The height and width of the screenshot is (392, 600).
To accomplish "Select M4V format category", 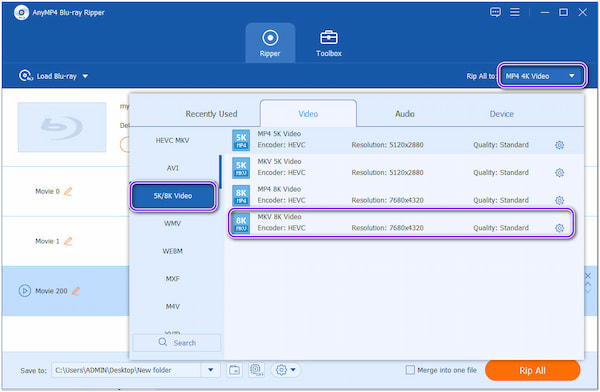I will pyautogui.click(x=173, y=306).
